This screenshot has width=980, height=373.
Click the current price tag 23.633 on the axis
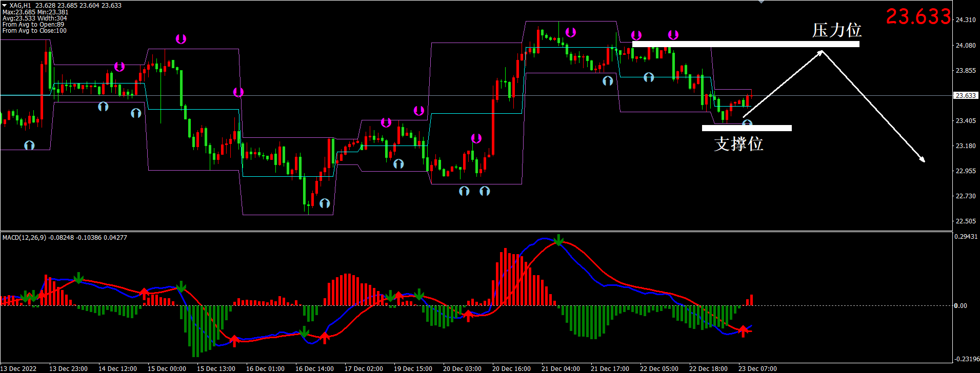point(965,96)
